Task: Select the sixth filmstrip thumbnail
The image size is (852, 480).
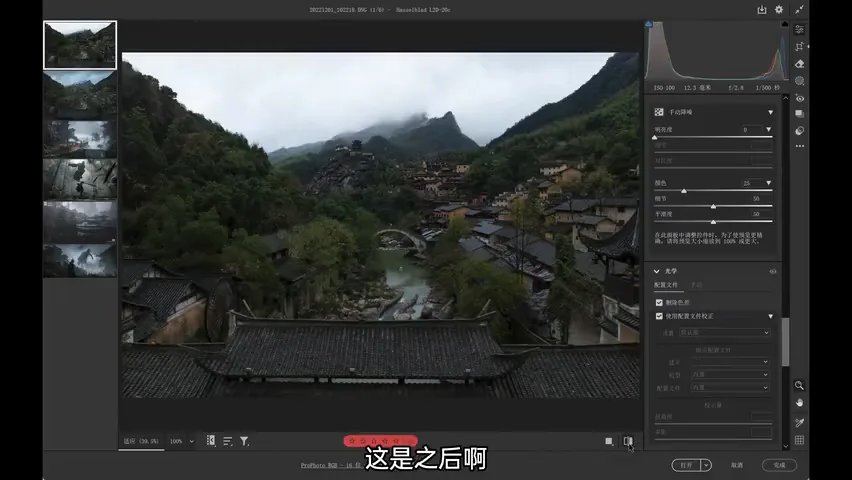Action: [80, 261]
